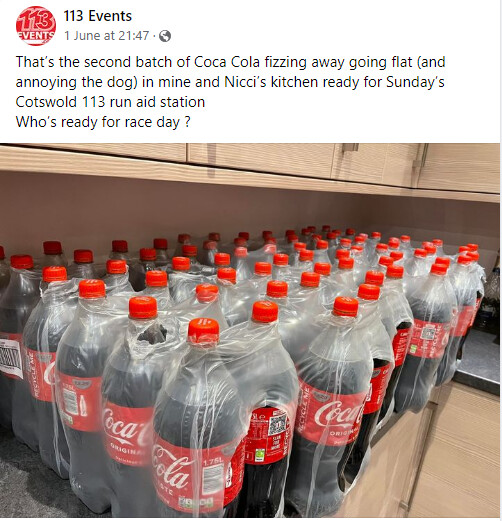Screen dimensions: 502x521
Task: Open the Coca Cola bottles photo
Action: click(x=250, y=330)
